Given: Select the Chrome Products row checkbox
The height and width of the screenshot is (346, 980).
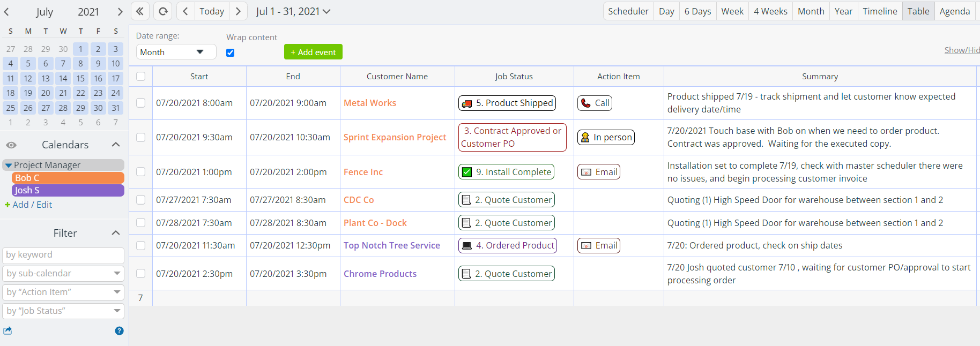Looking at the screenshot, I should [x=141, y=273].
